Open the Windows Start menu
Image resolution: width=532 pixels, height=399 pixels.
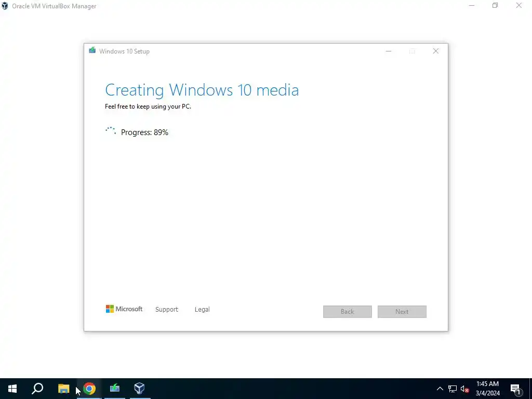(x=12, y=389)
